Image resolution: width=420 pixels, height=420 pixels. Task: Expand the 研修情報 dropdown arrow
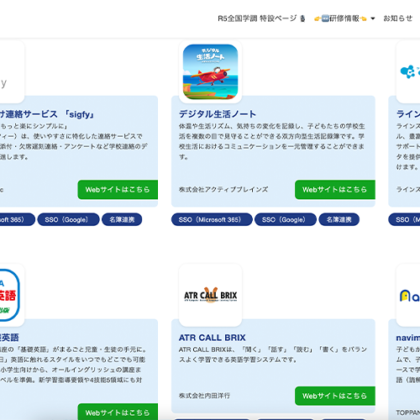coord(373,18)
